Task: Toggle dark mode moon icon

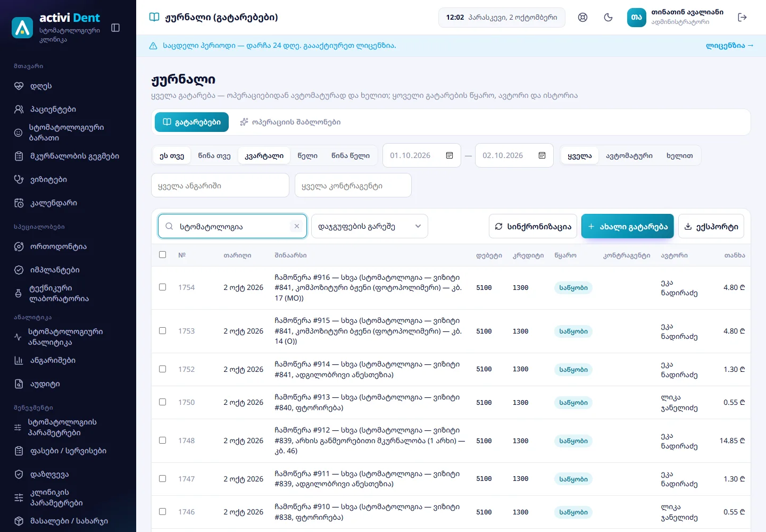Action: [x=609, y=18]
